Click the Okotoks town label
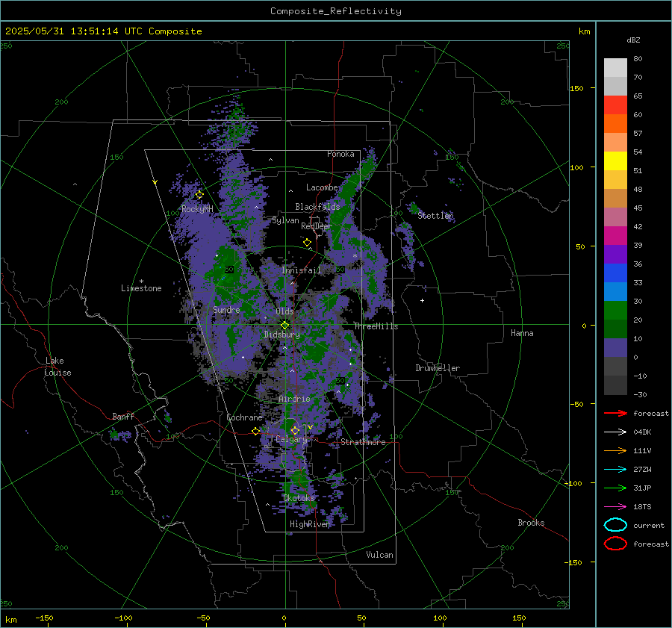The image size is (672, 628). (x=299, y=497)
